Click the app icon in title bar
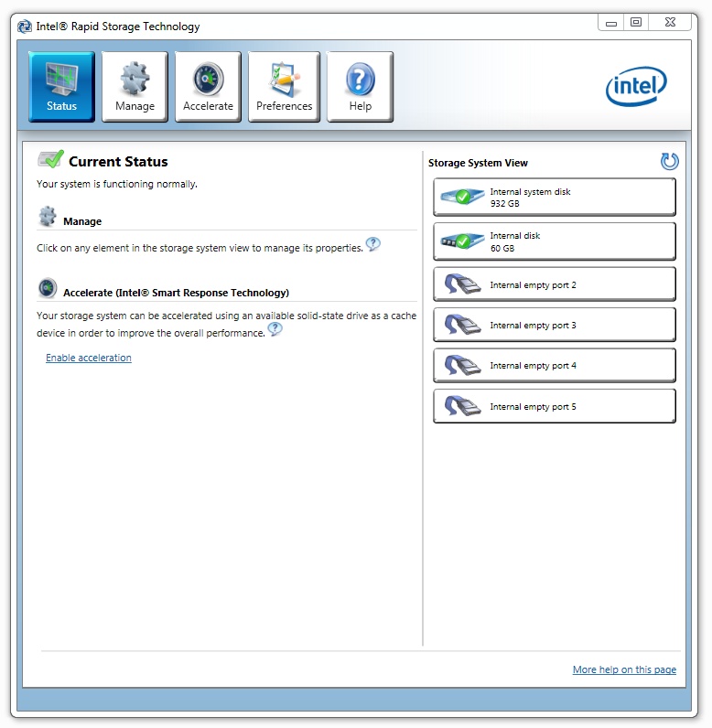This screenshot has height=728, width=712. (x=25, y=27)
